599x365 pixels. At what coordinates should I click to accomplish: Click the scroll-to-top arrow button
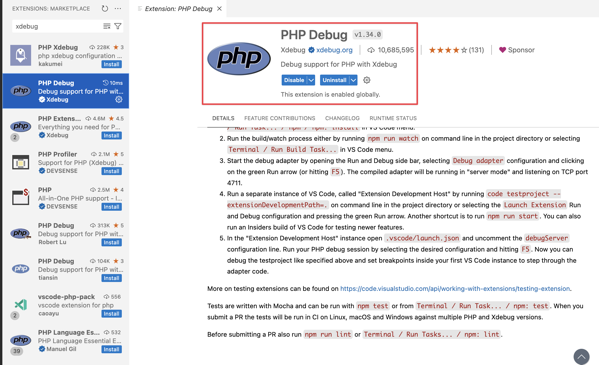pos(581,357)
